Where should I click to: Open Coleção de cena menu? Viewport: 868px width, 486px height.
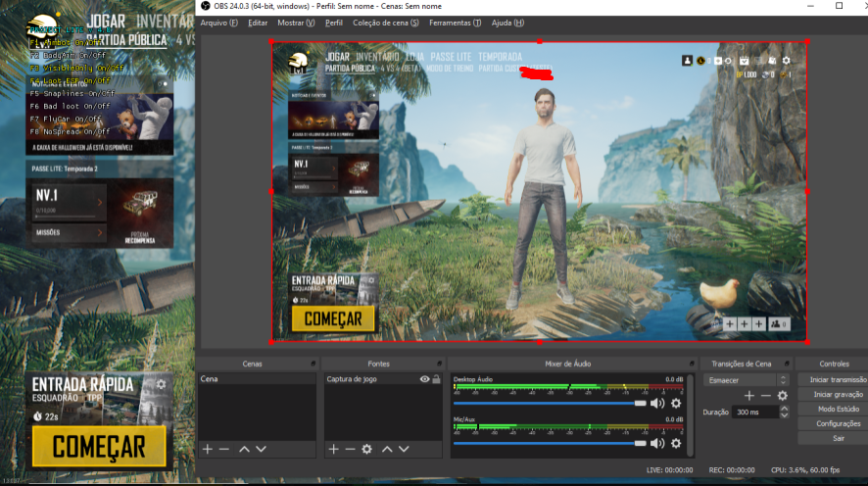click(386, 23)
